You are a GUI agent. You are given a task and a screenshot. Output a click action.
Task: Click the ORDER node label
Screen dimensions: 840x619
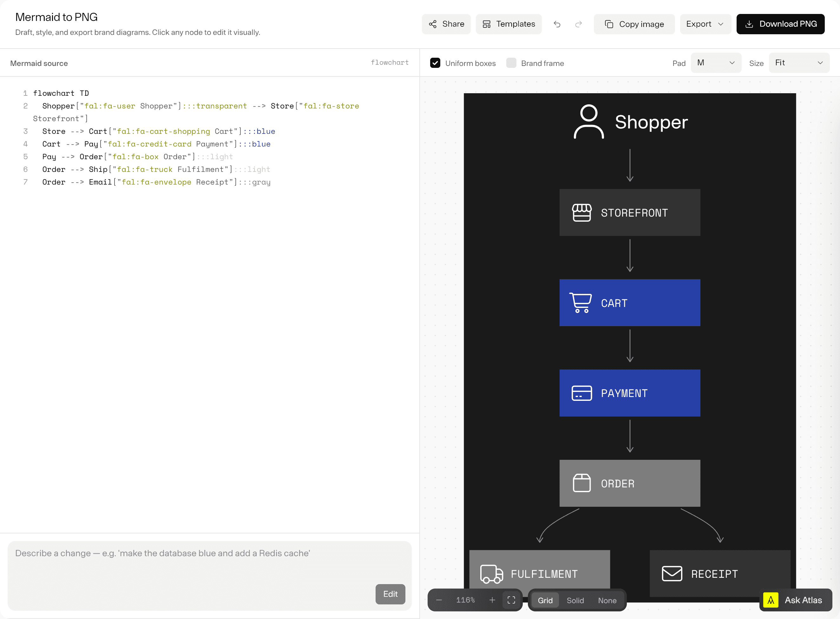click(x=618, y=484)
